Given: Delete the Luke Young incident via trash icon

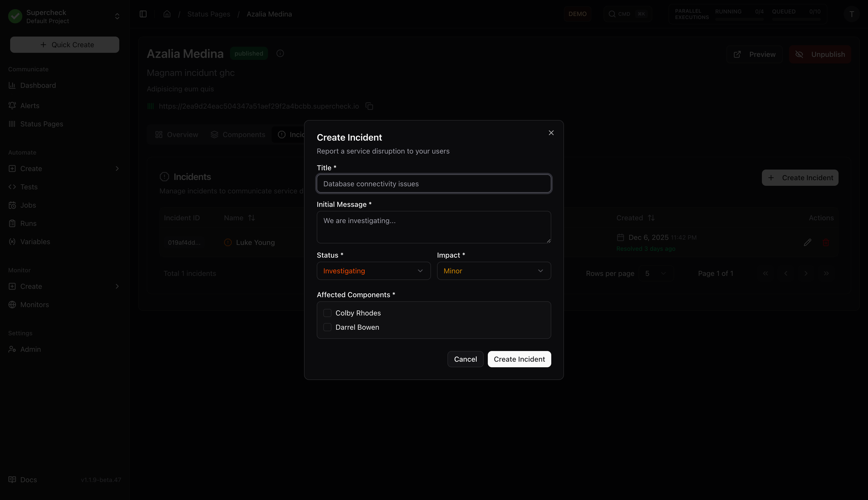Looking at the screenshot, I should [x=826, y=242].
